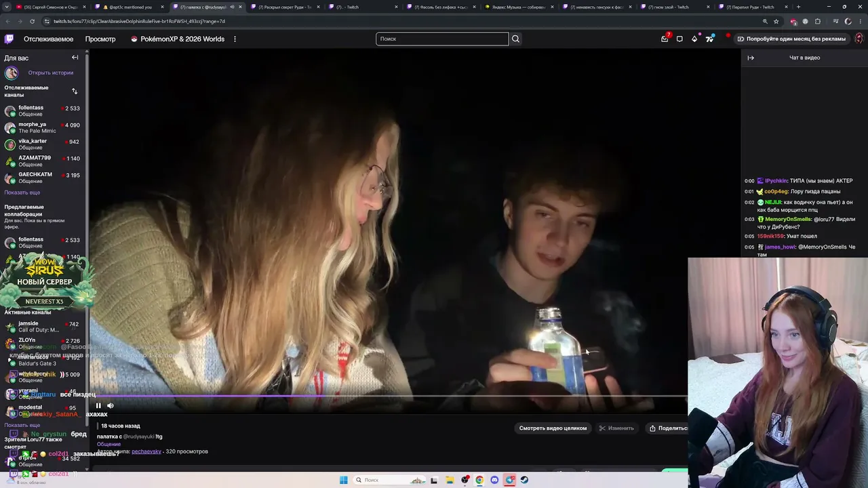Click the browser zoom magnifier icon
This screenshot has height=488, width=868.
(765, 21)
